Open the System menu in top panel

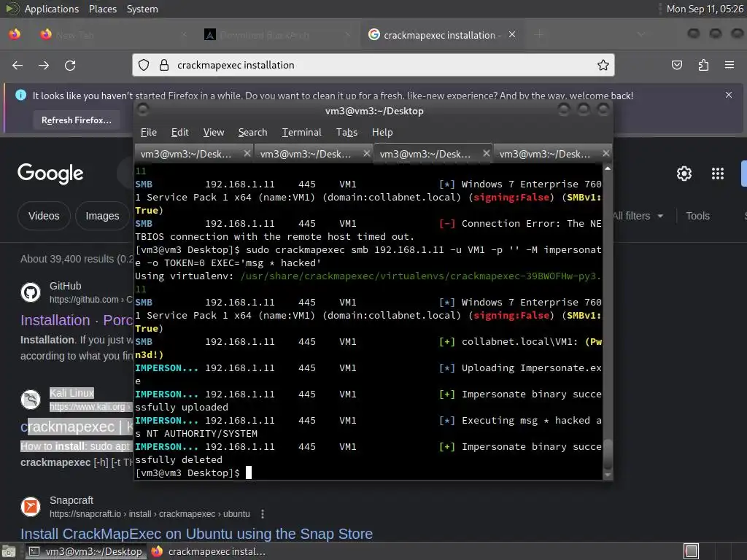click(x=142, y=9)
